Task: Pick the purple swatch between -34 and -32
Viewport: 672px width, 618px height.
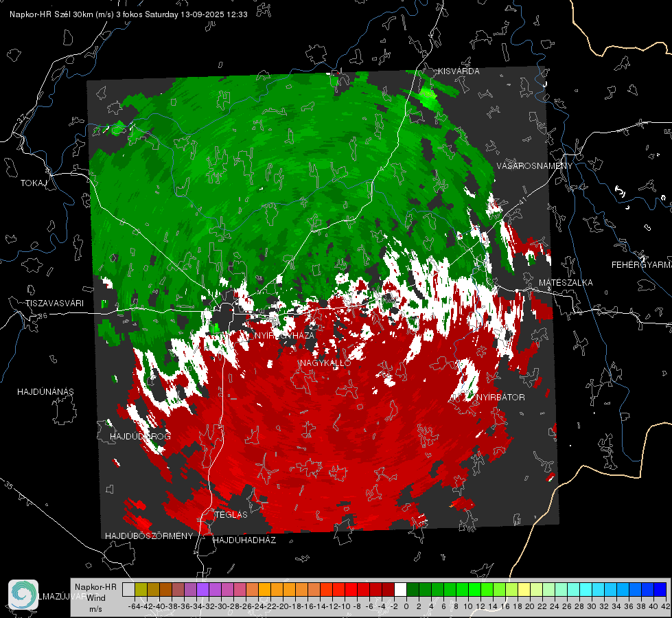Action: click(203, 589)
